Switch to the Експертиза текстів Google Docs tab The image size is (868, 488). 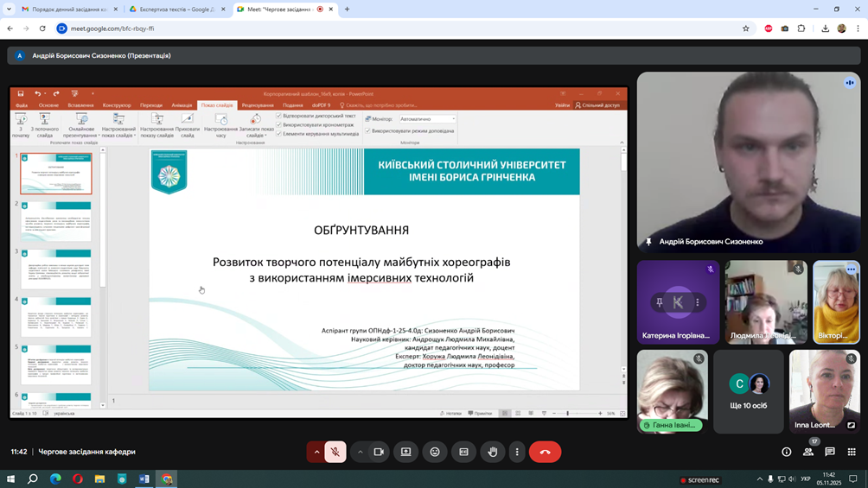(176, 10)
